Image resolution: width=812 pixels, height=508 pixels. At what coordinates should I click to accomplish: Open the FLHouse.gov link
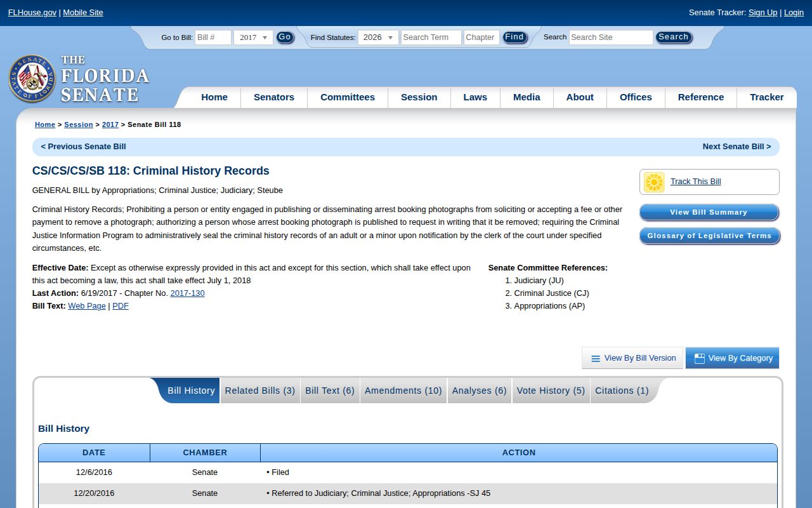tap(32, 13)
